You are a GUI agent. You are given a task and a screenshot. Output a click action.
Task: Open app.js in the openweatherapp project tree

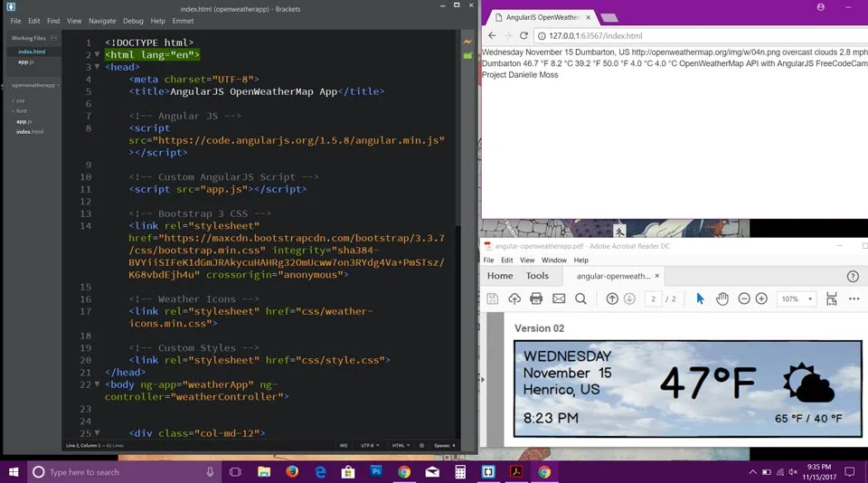[24, 121]
